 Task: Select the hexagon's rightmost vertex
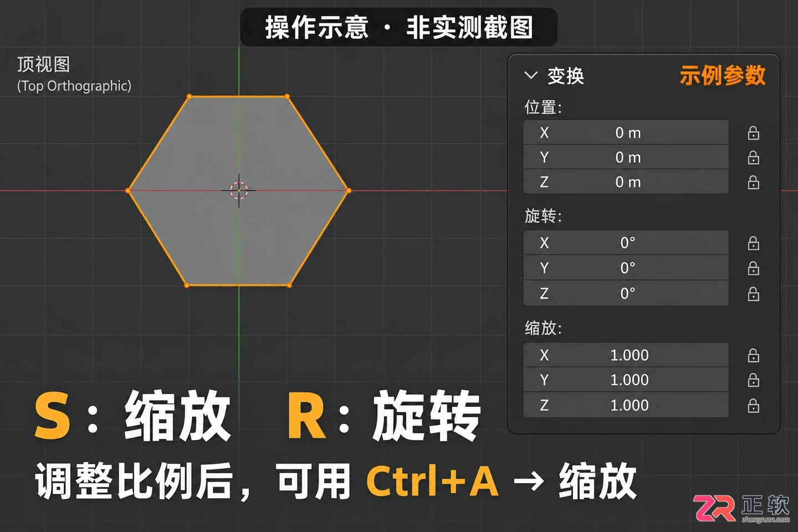tap(349, 191)
